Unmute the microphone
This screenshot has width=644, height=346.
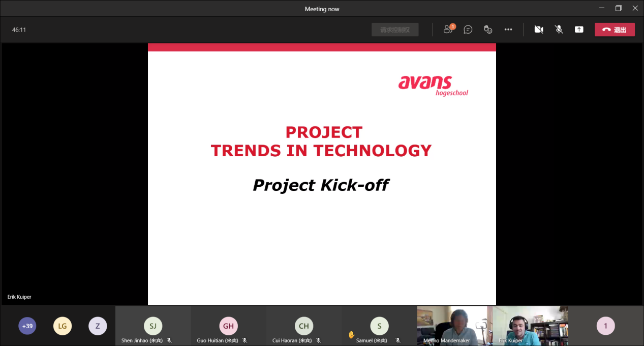[559, 30]
